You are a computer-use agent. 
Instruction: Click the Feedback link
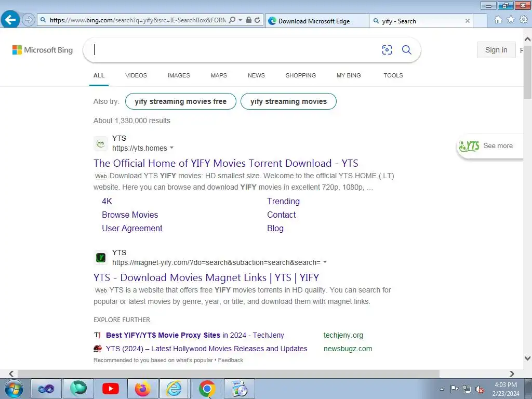pyautogui.click(x=230, y=361)
